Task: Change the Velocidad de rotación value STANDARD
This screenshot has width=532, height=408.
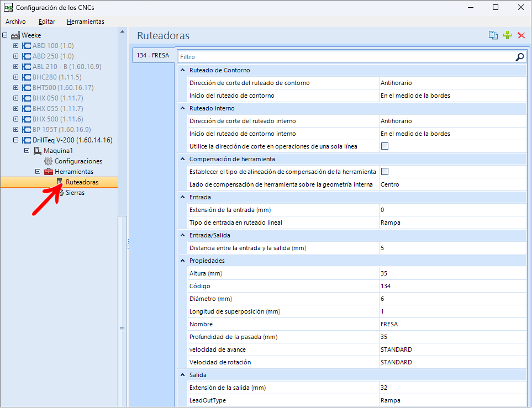Action: point(452,362)
